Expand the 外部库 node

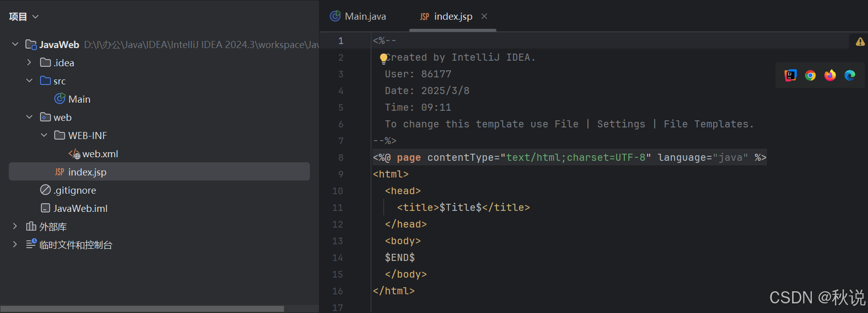[x=15, y=226]
